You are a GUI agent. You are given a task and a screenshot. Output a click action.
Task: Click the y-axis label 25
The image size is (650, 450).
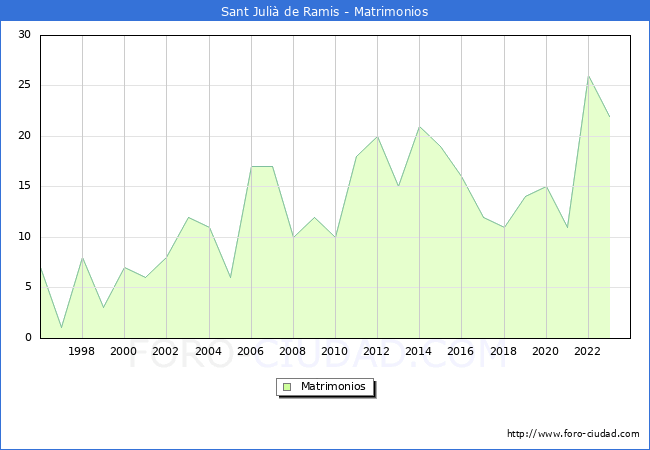pos(24,85)
